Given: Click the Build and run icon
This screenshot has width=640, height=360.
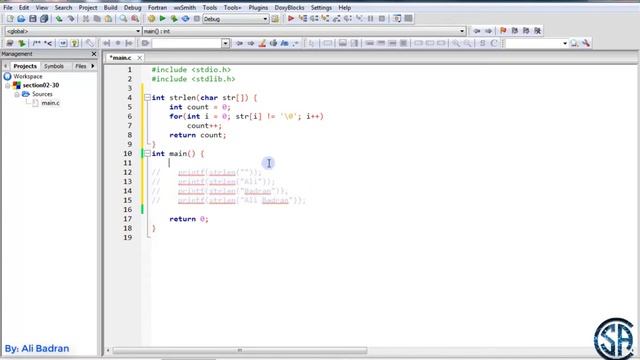Looking at the screenshot, I should click(174, 19).
